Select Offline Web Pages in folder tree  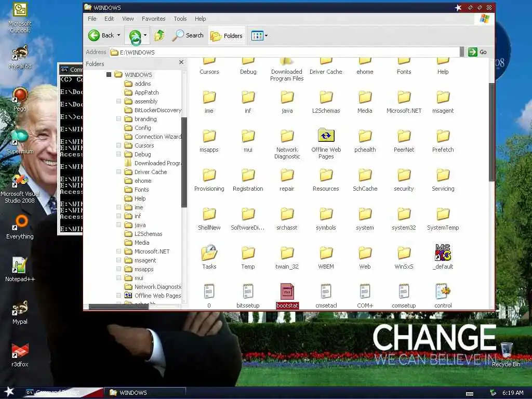153,295
